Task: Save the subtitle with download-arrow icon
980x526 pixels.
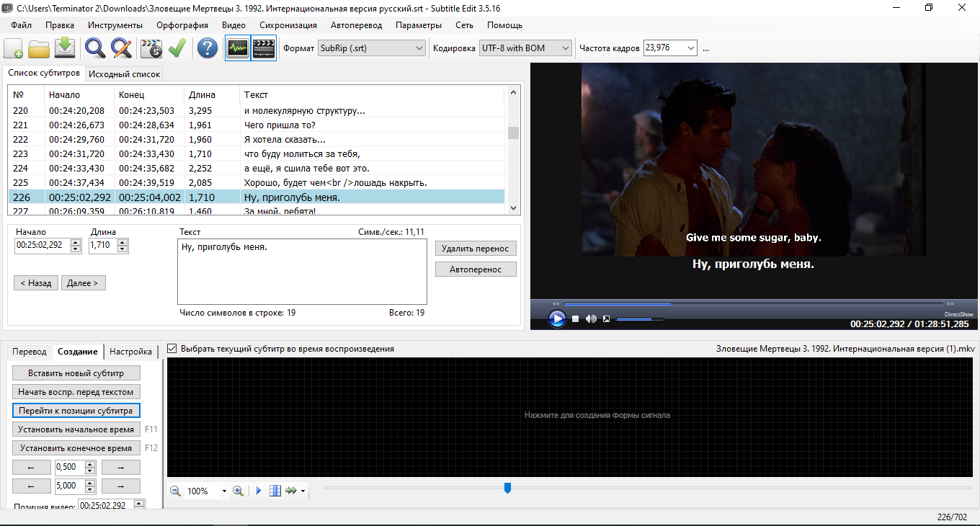Action: tap(65, 48)
